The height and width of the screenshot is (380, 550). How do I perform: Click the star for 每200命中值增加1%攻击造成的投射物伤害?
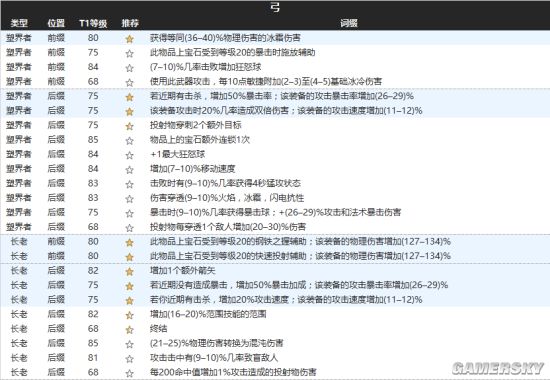coord(129,373)
